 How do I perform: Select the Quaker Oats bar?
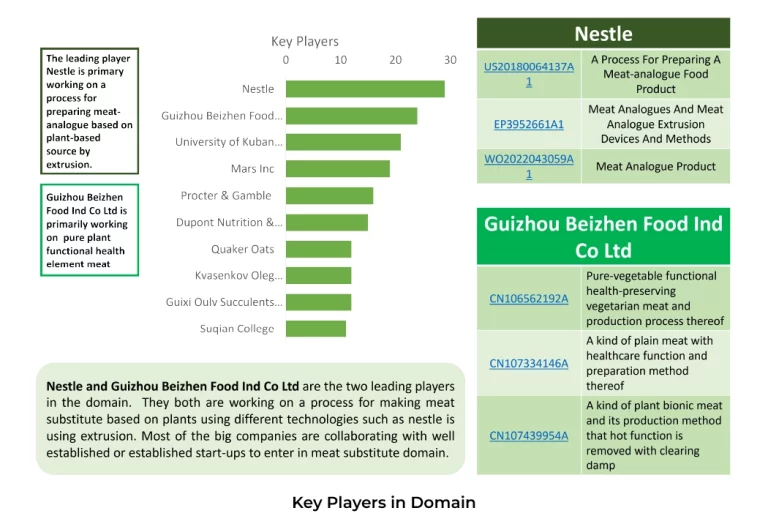tap(319, 249)
